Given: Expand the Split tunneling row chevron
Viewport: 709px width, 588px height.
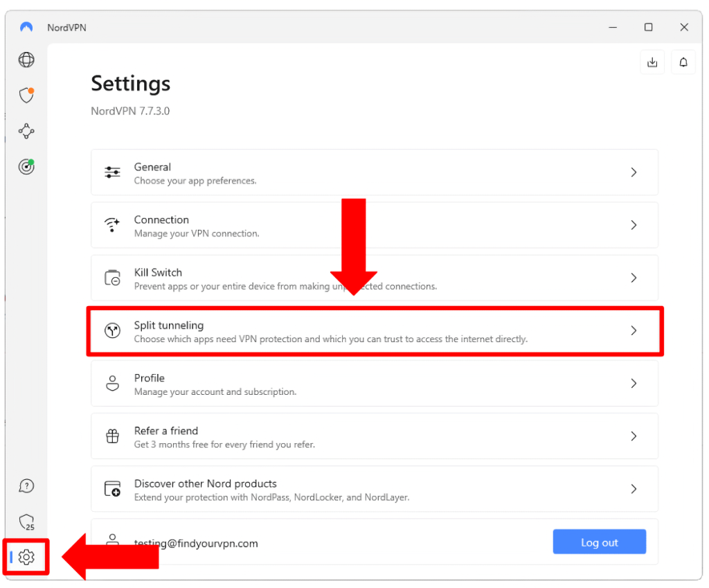Looking at the screenshot, I should click(634, 330).
